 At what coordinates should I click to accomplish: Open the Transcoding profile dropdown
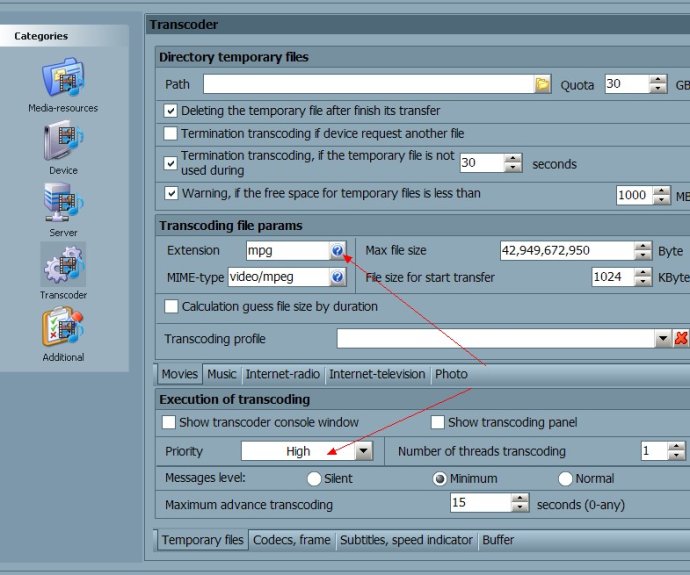[663, 339]
